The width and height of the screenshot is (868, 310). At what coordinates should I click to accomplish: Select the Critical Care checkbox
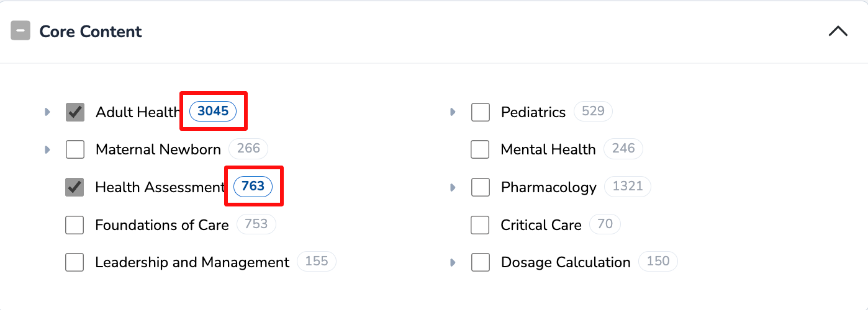click(x=480, y=225)
